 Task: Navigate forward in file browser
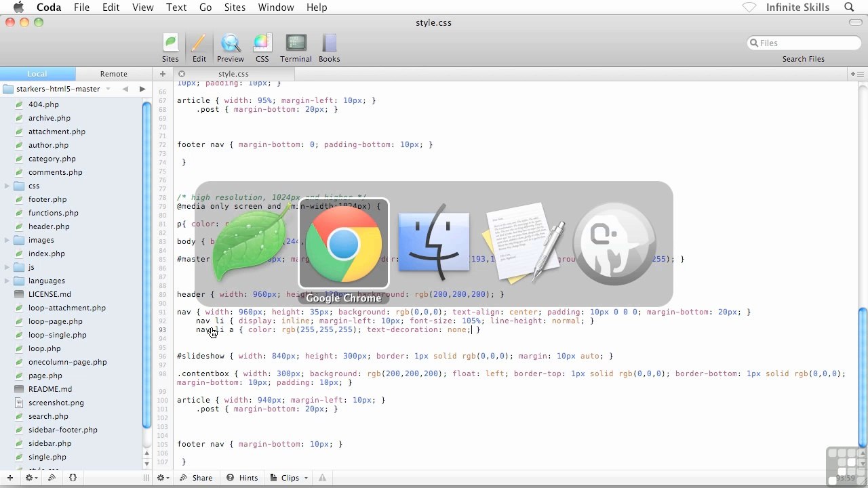coord(142,89)
